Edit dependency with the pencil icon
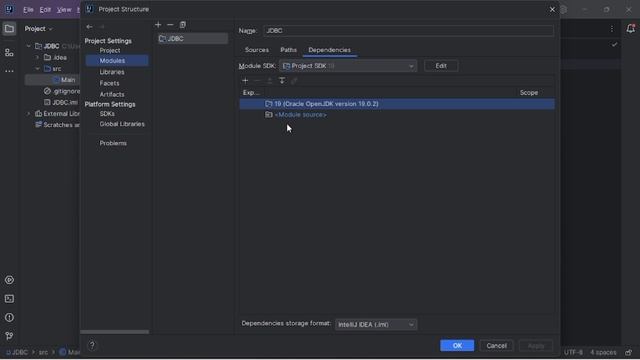The image size is (640, 360). (x=294, y=80)
